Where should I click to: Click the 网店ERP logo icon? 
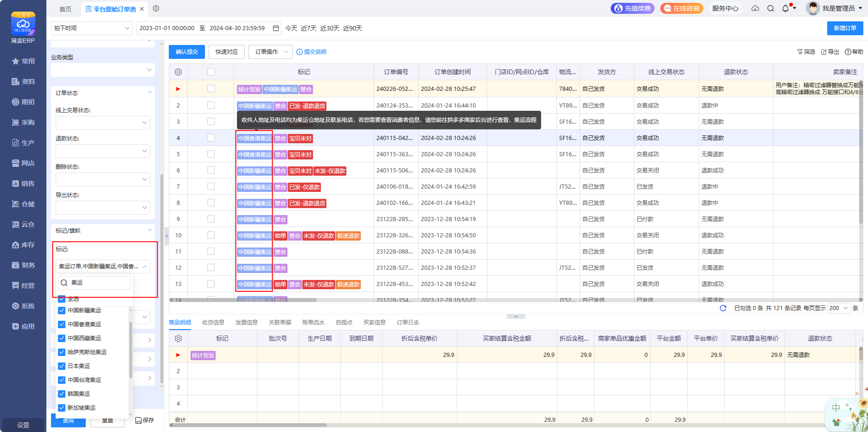pos(23,24)
